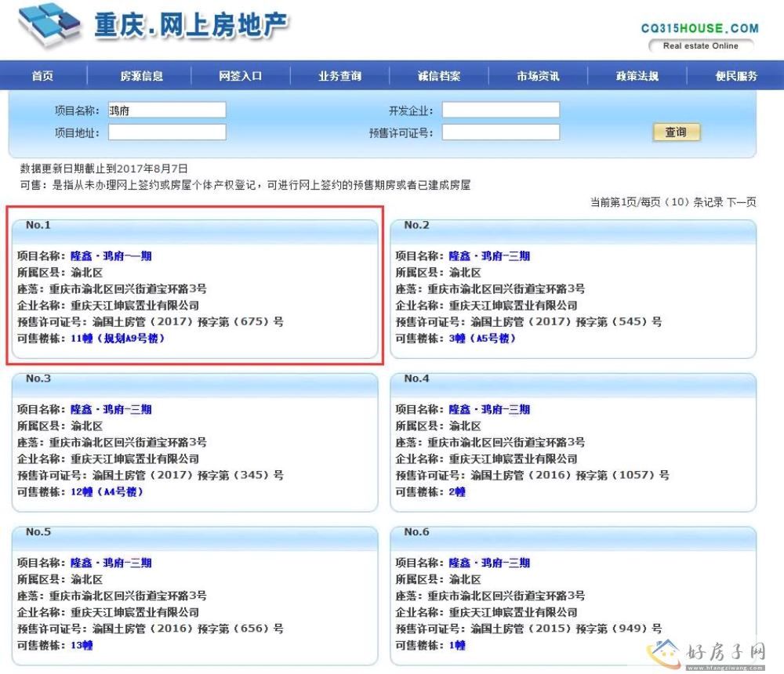Select the 业务查询 menu item
Screen dimensions: 784x674
[340, 76]
